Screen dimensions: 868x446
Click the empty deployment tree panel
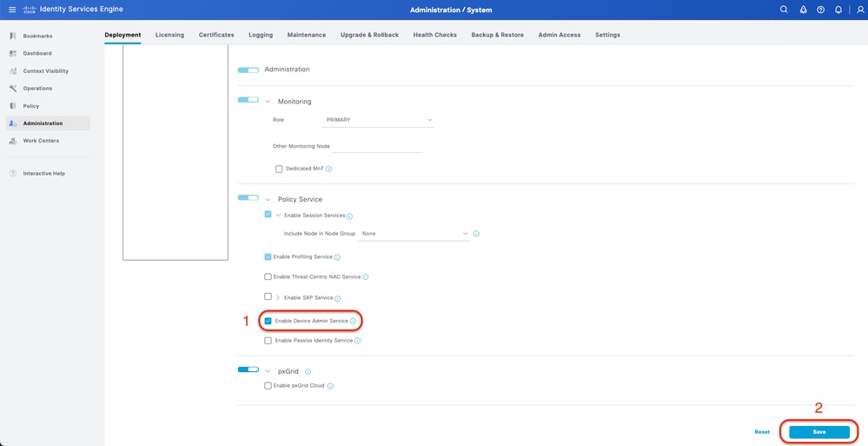coord(176,152)
